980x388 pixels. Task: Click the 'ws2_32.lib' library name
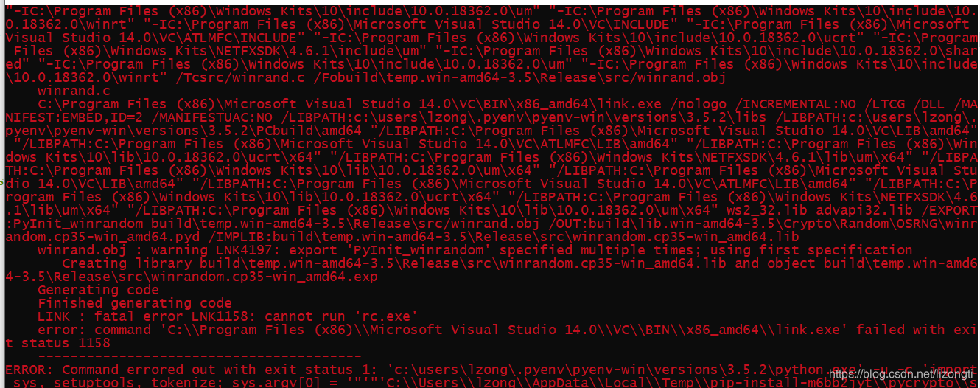pyautogui.click(x=769, y=210)
